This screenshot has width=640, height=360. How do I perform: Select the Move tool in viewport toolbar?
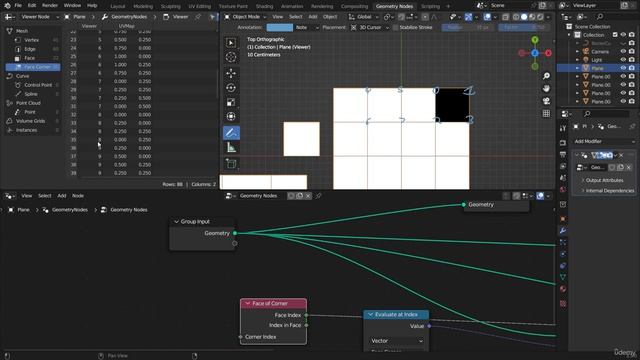point(231,73)
